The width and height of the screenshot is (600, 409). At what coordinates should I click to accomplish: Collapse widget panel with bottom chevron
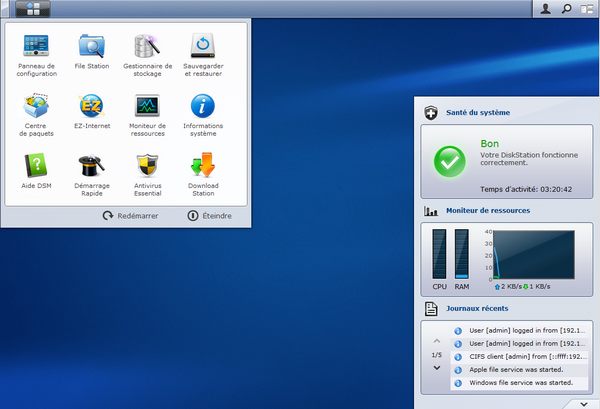(x=584, y=404)
